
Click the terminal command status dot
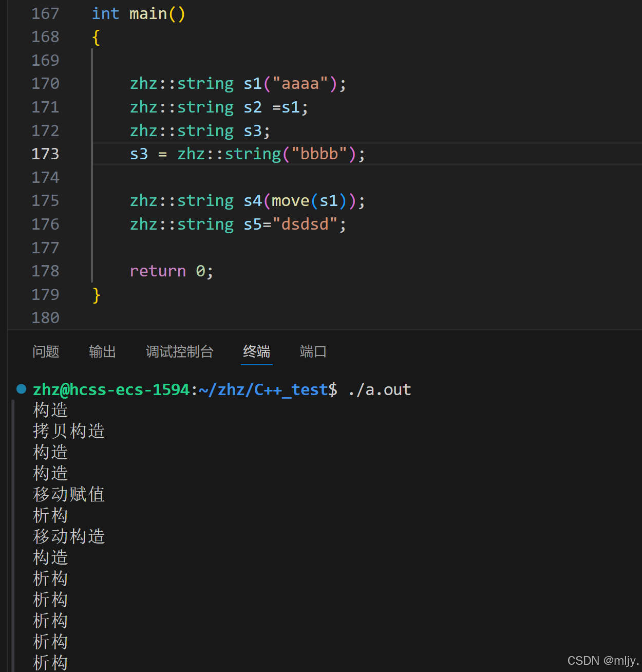(x=21, y=389)
